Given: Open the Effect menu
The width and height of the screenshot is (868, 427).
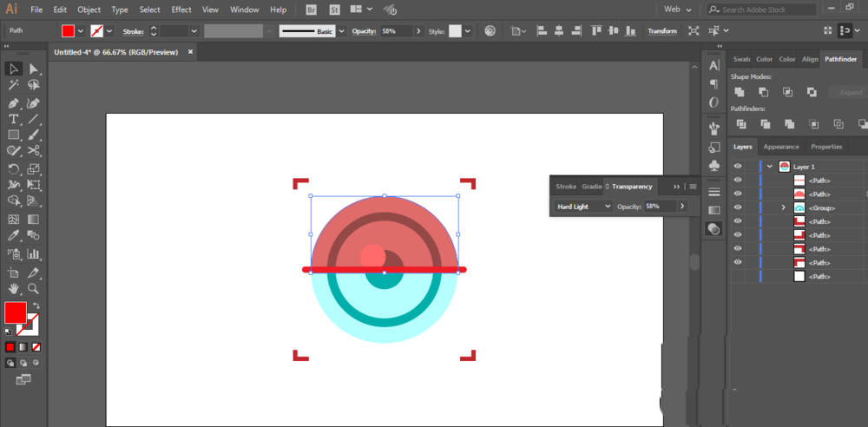Looking at the screenshot, I should (x=181, y=10).
